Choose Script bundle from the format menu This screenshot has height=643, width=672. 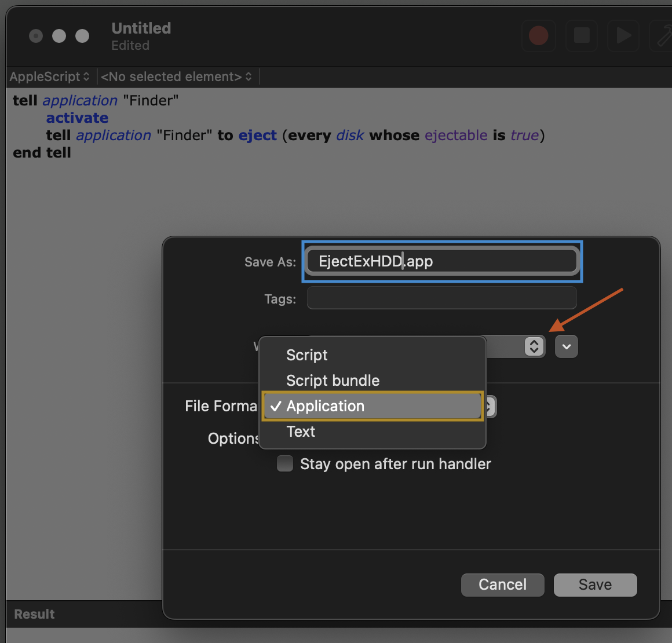[x=333, y=381]
